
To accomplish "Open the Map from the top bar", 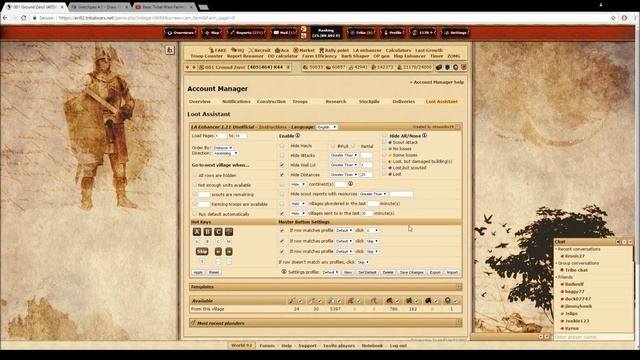I will 212,33.
